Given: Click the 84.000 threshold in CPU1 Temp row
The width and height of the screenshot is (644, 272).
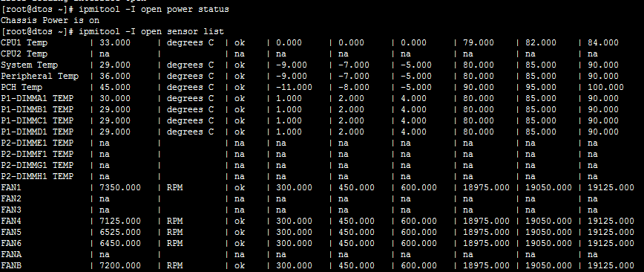Looking at the screenshot, I should [603, 42].
